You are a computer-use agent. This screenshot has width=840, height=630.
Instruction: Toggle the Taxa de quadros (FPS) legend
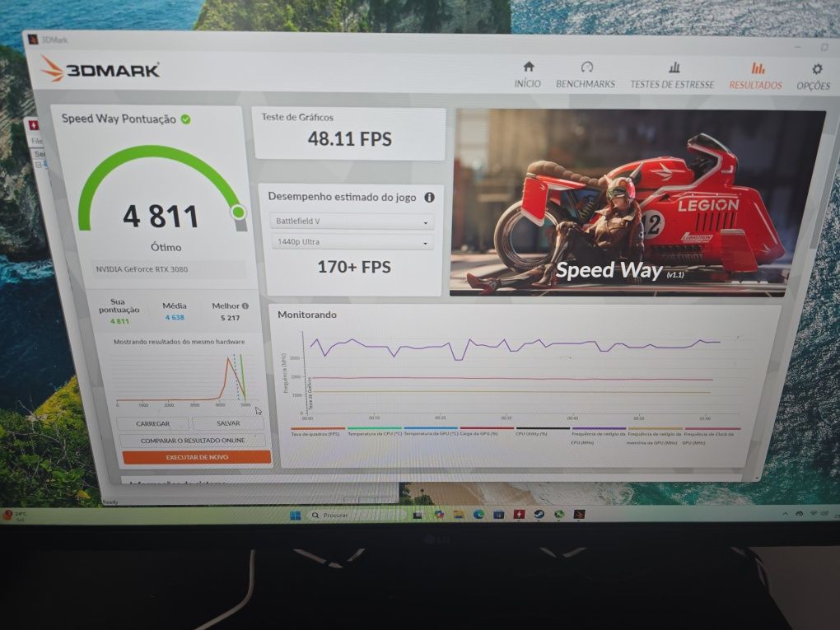click(318, 432)
